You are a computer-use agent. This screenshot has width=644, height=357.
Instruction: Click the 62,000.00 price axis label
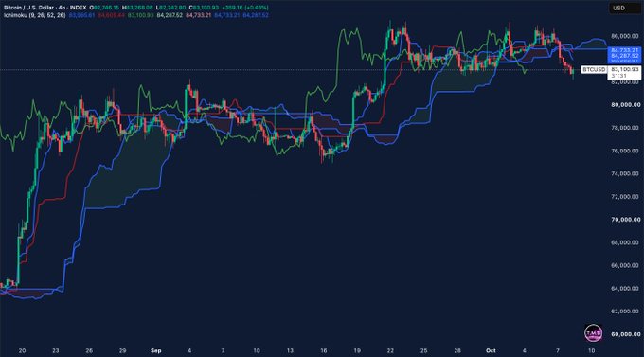point(625,312)
